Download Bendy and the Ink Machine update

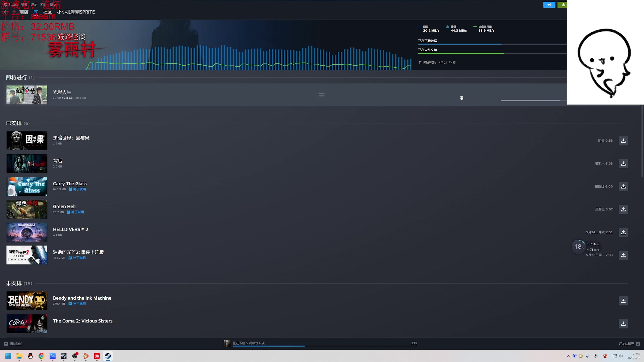pos(623,301)
